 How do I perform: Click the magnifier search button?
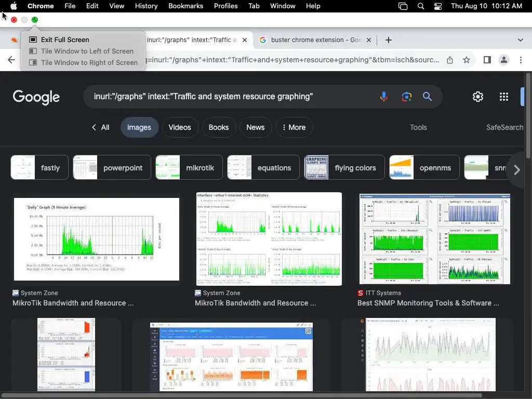[428, 97]
